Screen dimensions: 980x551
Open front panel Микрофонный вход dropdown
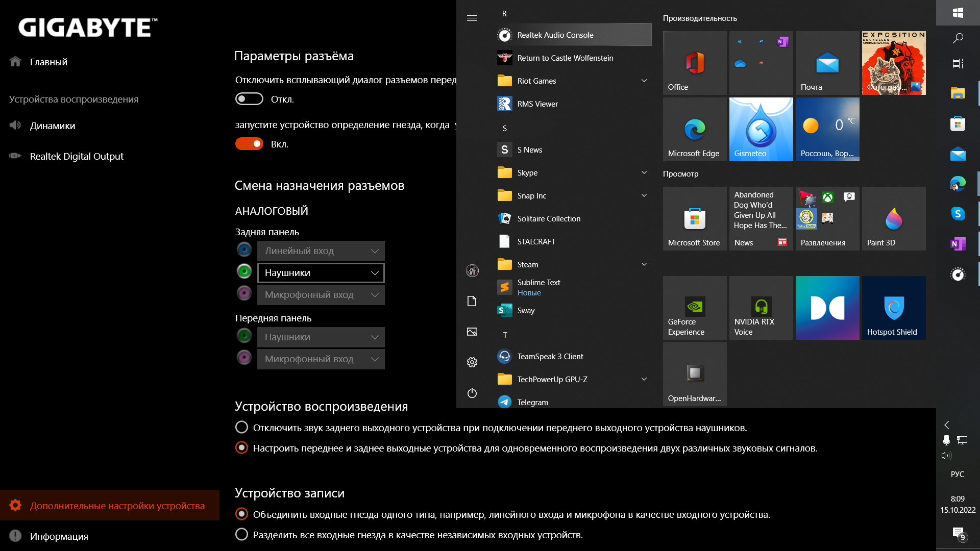point(321,359)
